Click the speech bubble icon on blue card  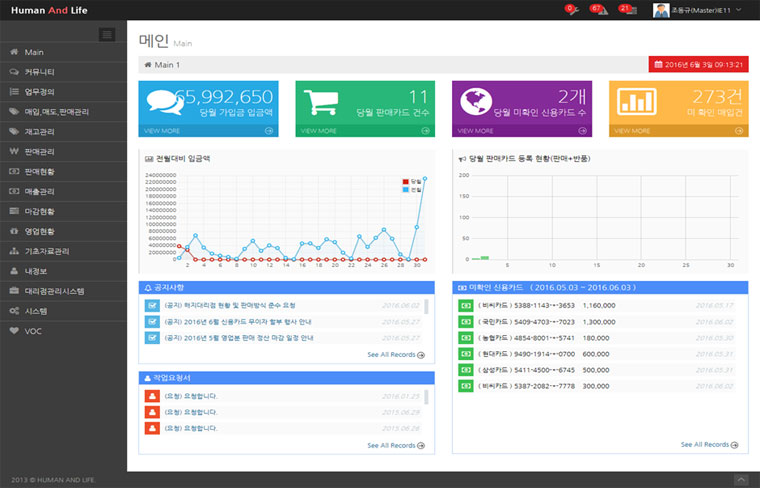coord(163,101)
